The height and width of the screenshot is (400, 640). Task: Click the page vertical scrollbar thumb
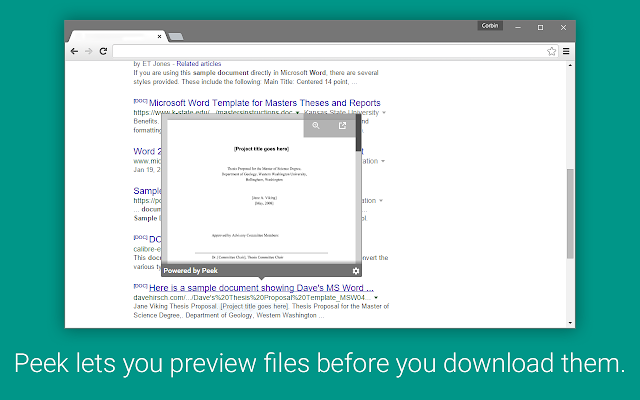[x=570, y=213]
